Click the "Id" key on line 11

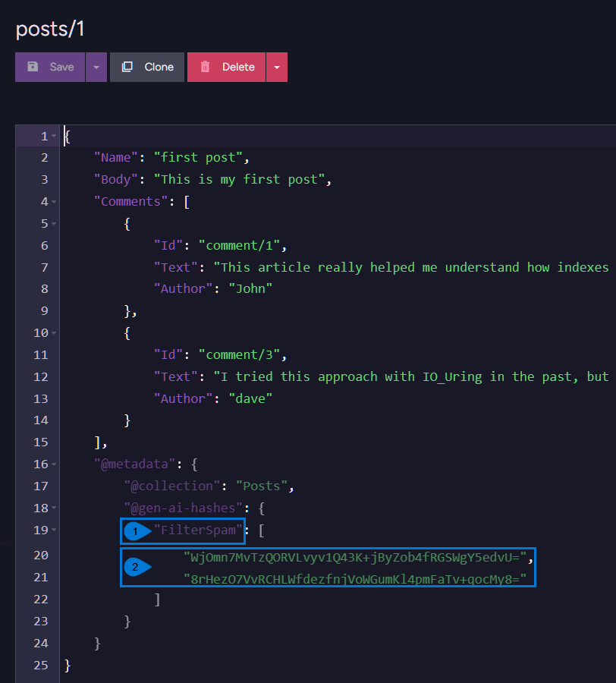pos(168,355)
